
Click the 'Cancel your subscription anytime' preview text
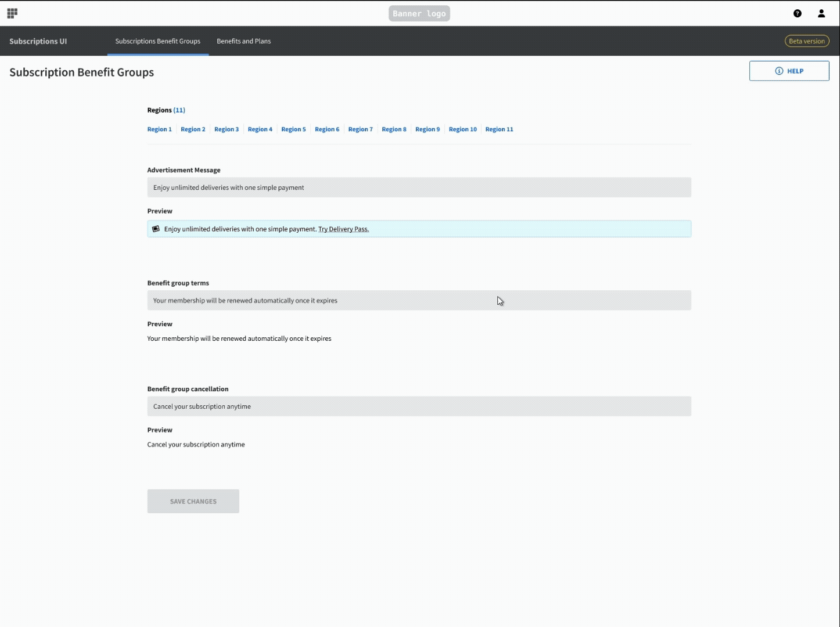point(196,444)
